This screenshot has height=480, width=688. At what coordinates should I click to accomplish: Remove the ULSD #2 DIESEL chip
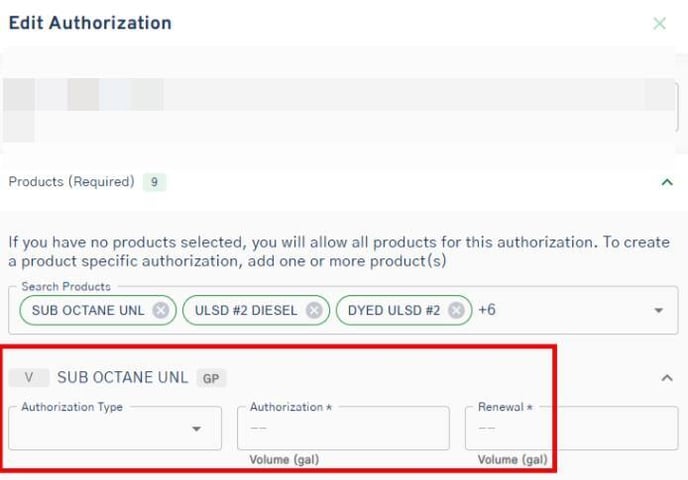(x=314, y=311)
